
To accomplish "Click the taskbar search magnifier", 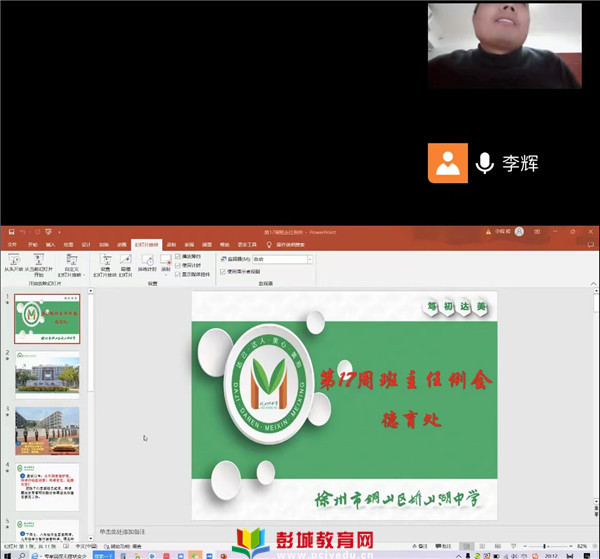I will click(21, 556).
